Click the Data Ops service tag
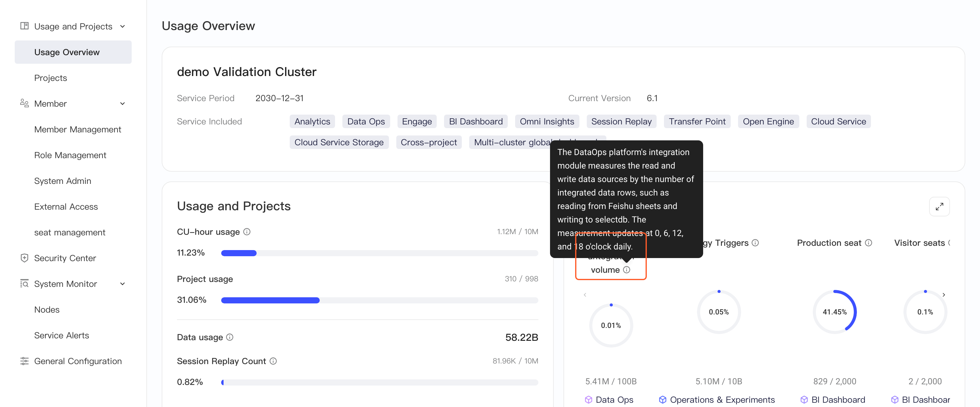Screen dimensions: 980x407 coord(366,121)
